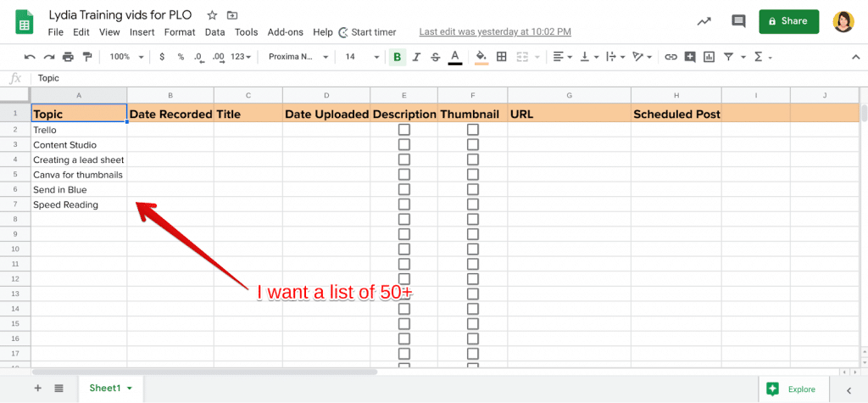Viewport: 868px width, 403px height.
Task: Open the File menu
Action: coord(55,32)
